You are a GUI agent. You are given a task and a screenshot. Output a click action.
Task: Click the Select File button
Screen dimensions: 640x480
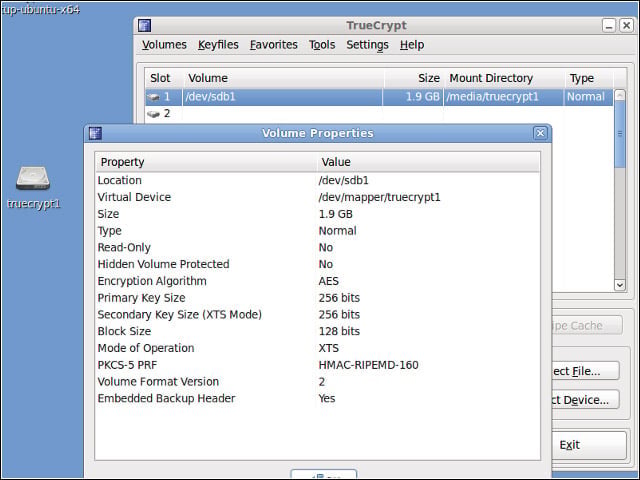click(585, 371)
